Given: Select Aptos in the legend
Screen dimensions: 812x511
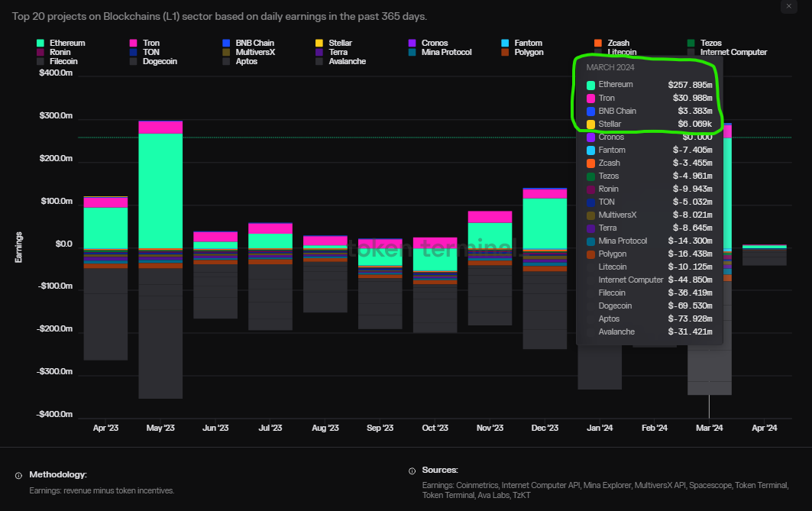Looking at the screenshot, I should [x=240, y=62].
